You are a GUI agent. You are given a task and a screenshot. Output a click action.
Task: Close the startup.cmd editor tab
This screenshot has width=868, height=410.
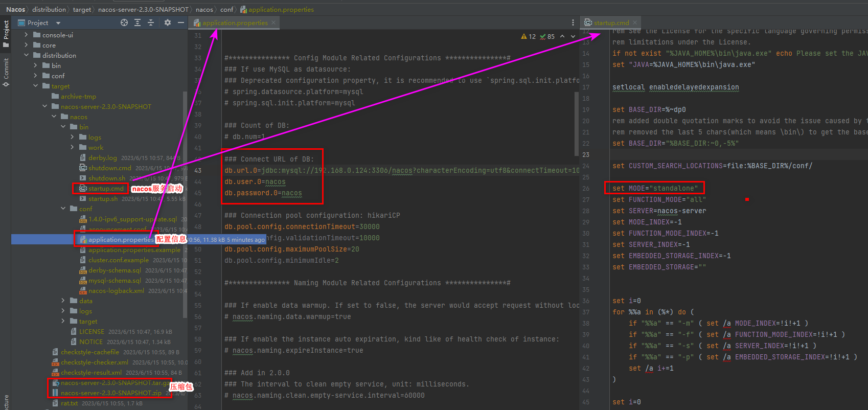[x=635, y=22]
